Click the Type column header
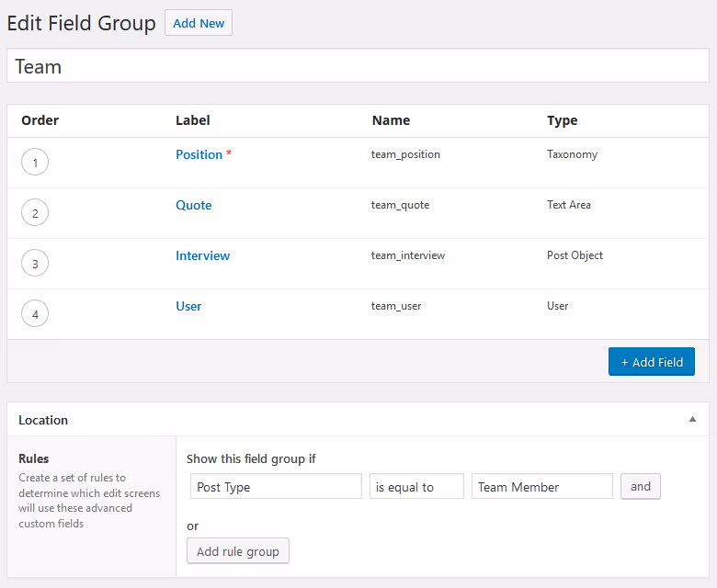Screen dimensions: 717x588 coord(562,120)
